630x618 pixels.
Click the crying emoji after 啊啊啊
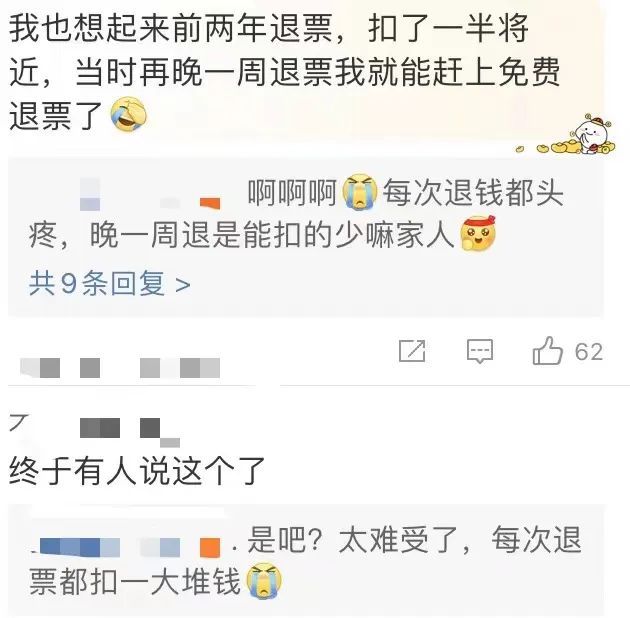(360, 192)
